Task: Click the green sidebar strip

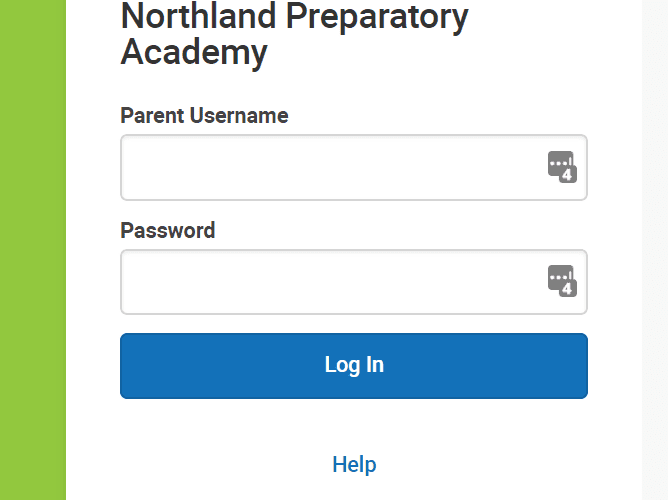Action: 33,250
